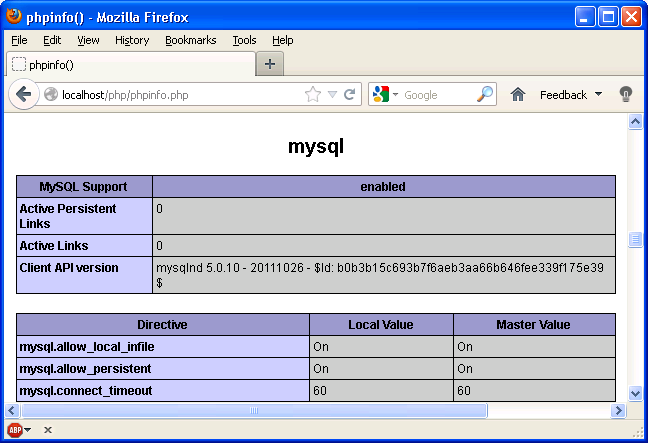Click the Master Value 60 cell

[x=534, y=391]
